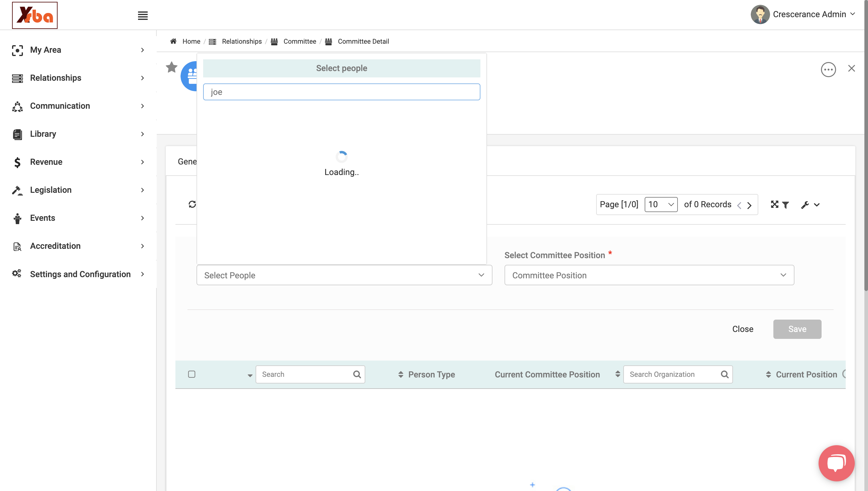This screenshot has height=491, width=868.
Task: Toggle the hamburger menu icon
Action: (143, 15)
